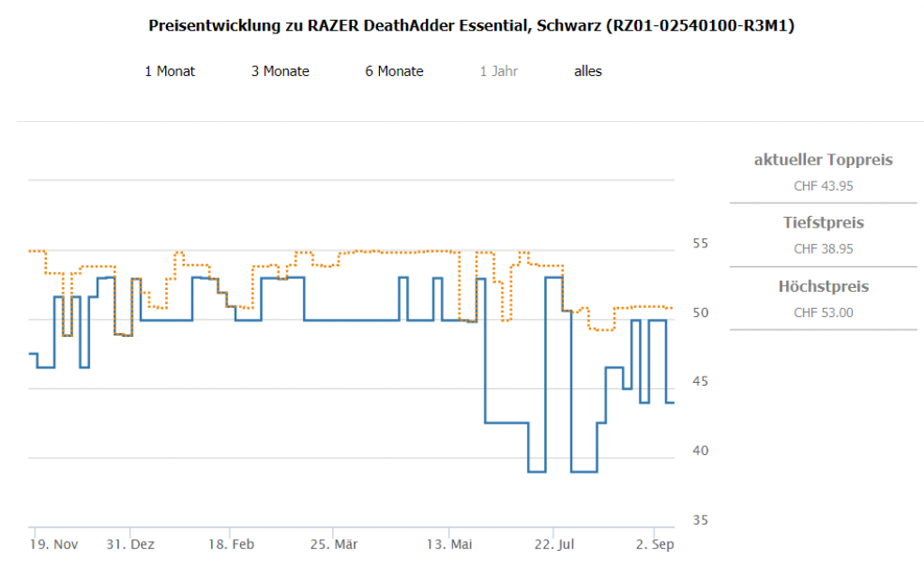Click the 'Höchstpreis' heading
The height and width of the screenshot is (578, 924).
coord(823,286)
